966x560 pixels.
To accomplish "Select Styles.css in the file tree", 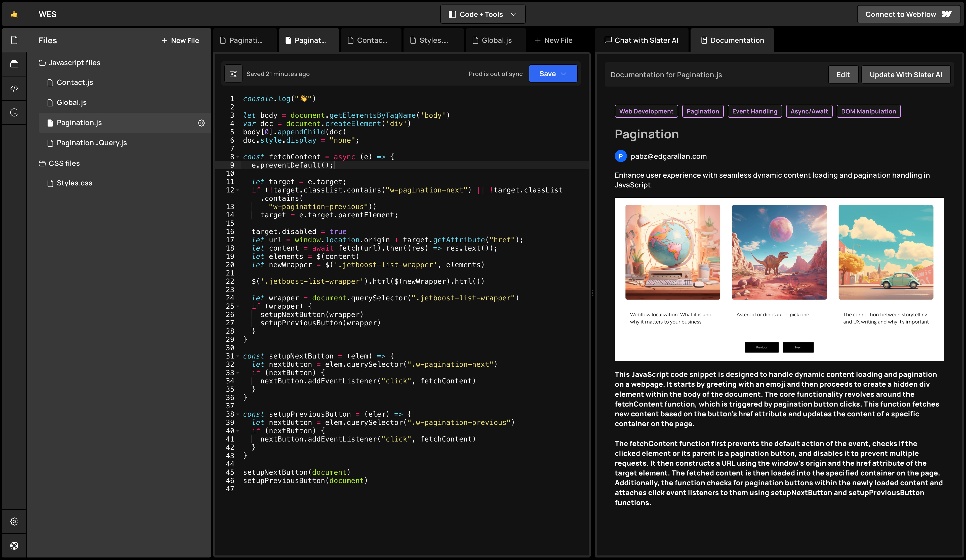I will [x=74, y=183].
